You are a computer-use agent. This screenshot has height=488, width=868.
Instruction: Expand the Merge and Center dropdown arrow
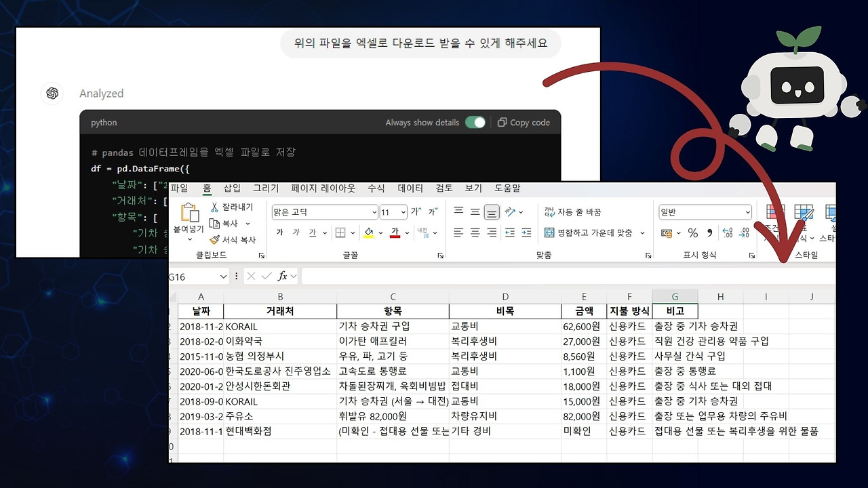[642, 233]
